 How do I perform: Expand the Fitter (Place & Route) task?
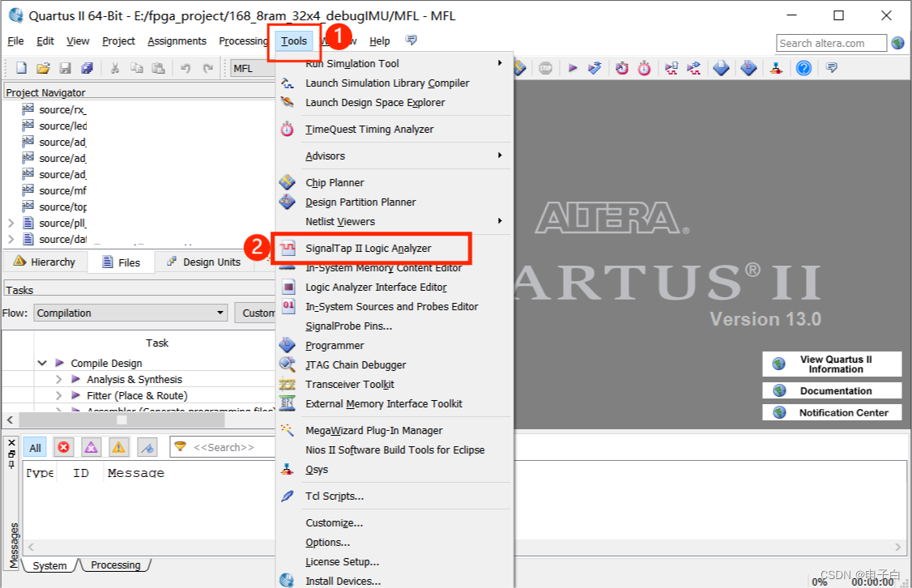[59, 395]
